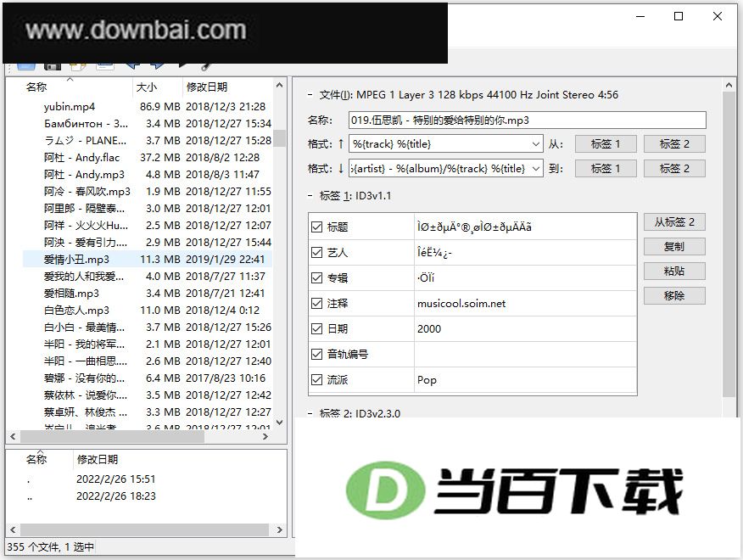Collapse the 标签 1: ID3v1.1 section
This screenshot has width=743, height=560.
pyautogui.click(x=310, y=196)
